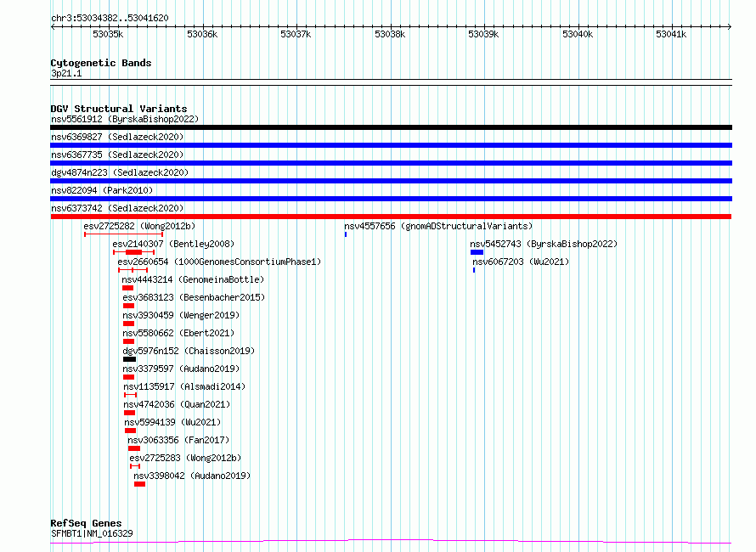Image resolution: width=756 pixels, height=552 pixels.
Task: Open nsv6367735 (Sedlazeck2020) variant label
Action: [x=117, y=155]
